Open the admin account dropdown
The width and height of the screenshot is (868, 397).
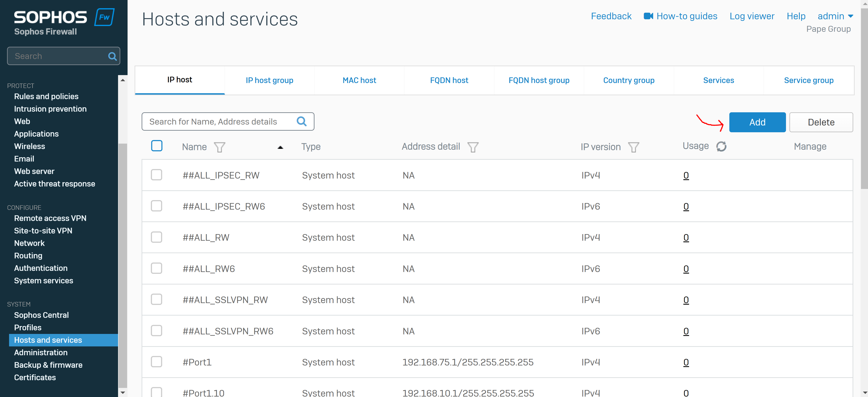coord(835,16)
